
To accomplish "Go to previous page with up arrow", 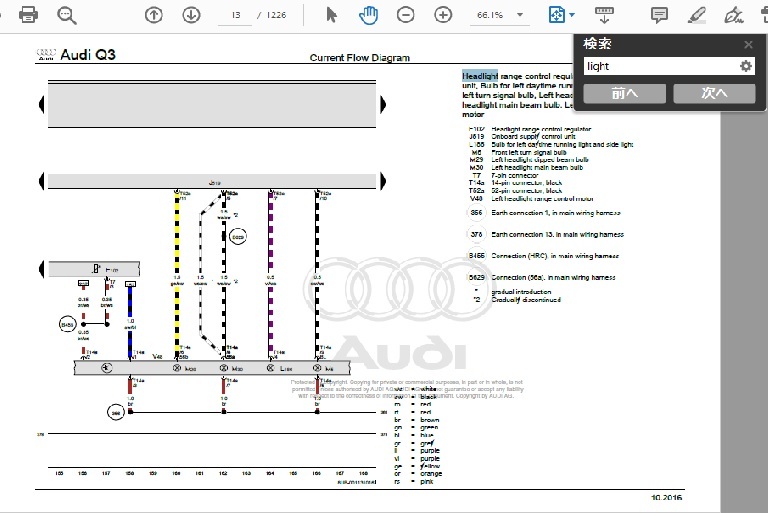I will pyautogui.click(x=153, y=15).
